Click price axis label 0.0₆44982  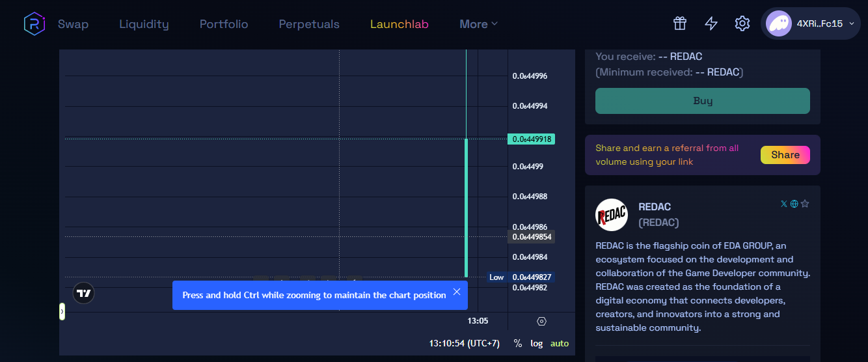pos(530,288)
